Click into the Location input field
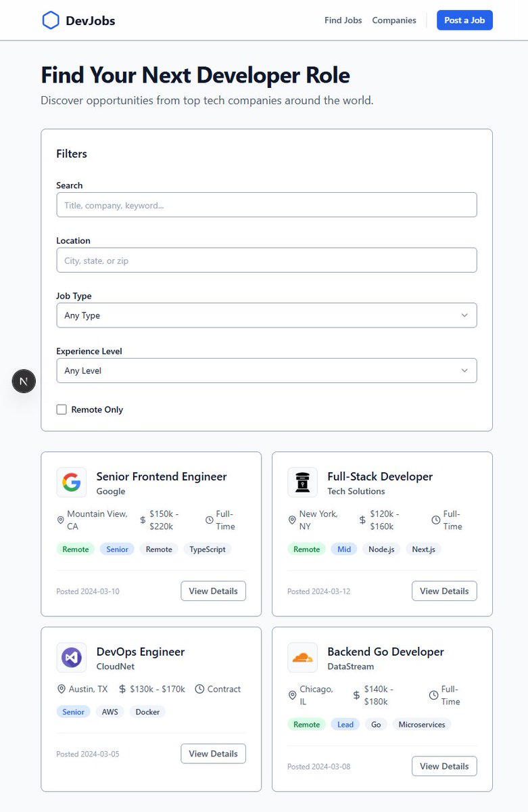The image size is (528, 812). [266, 261]
